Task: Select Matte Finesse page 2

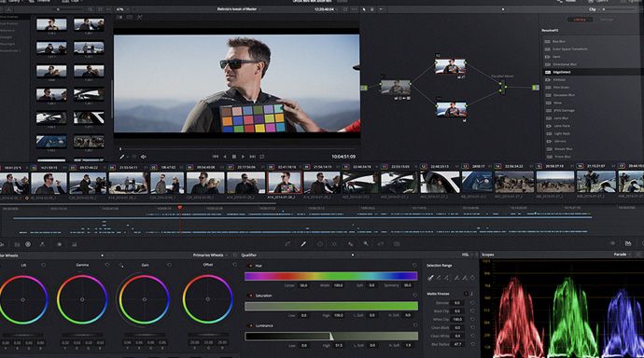Action: point(471,294)
